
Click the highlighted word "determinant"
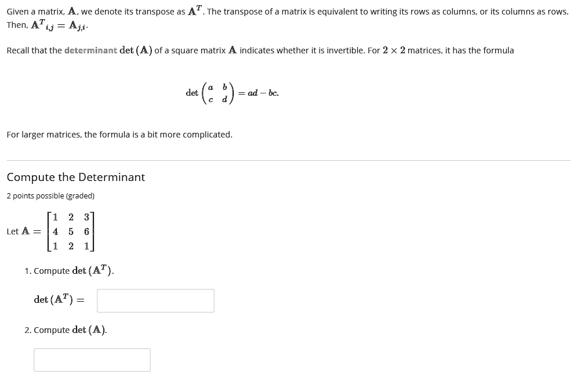pos(90,50)
